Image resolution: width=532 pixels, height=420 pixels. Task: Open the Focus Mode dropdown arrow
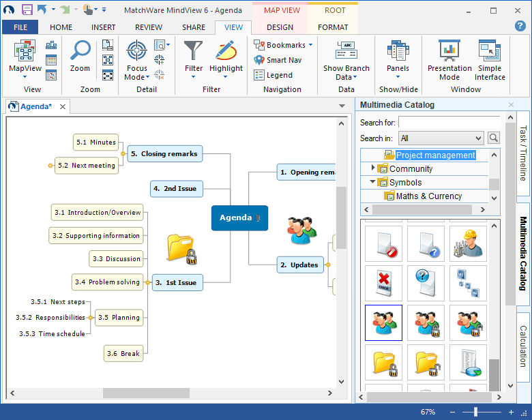point(147,77)
